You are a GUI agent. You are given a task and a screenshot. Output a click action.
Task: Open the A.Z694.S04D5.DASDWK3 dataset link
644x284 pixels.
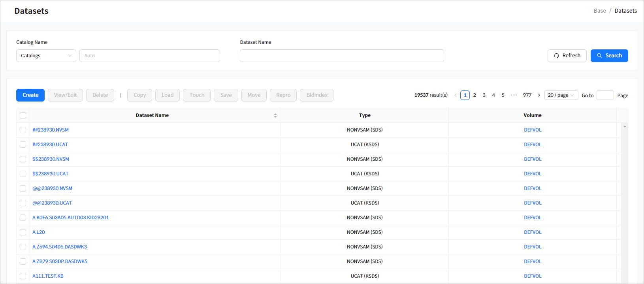point(60,247)
